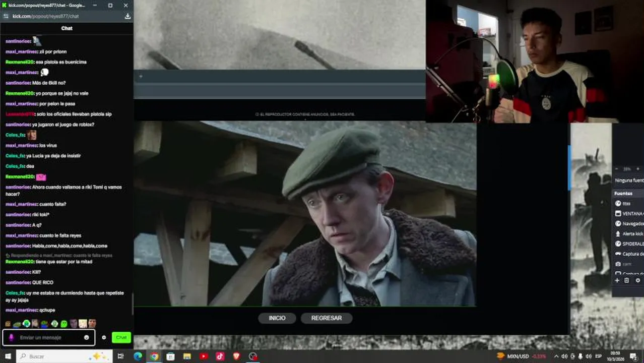
Task: Click the 'Enviar un mensaje' chat input
Action: point(49,337)
